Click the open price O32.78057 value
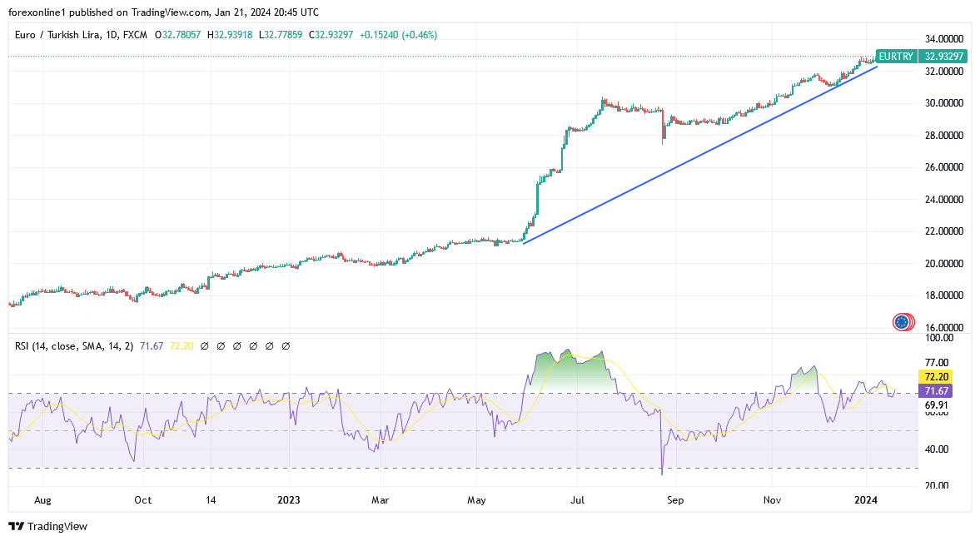This screenshot has height=541, width=980. pos(177,35)
